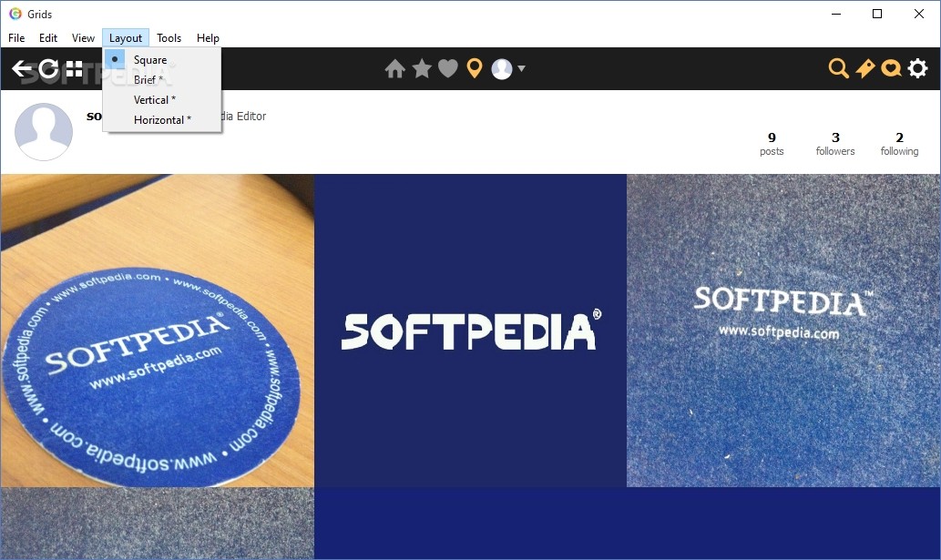View the 3 followers list
The height and width of the screenshot is (560, 941).
(834, 144)
